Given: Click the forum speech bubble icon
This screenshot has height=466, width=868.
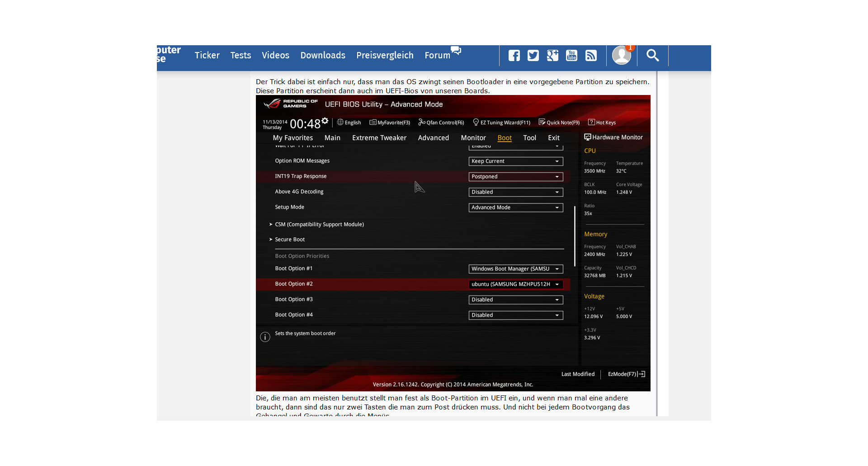Looking at the screenshot, I should point(456,50).
